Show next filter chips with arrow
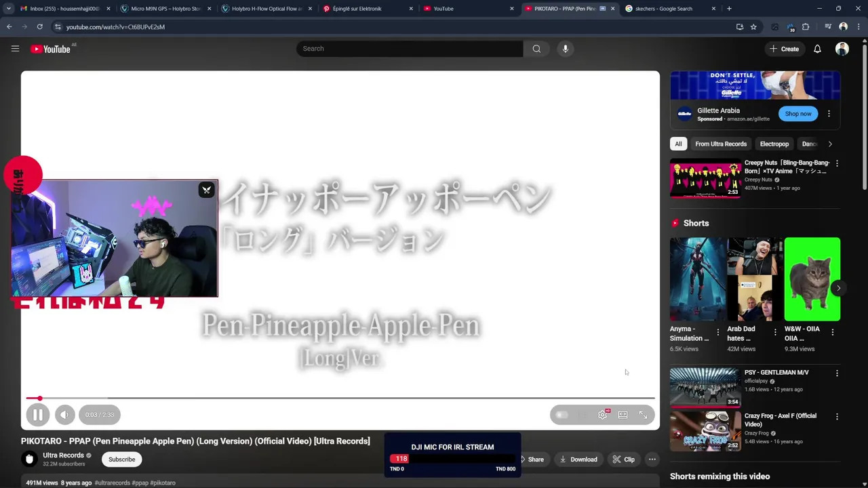Image resolution: width=868 pixels, height=488 pixels. point(830,144)
